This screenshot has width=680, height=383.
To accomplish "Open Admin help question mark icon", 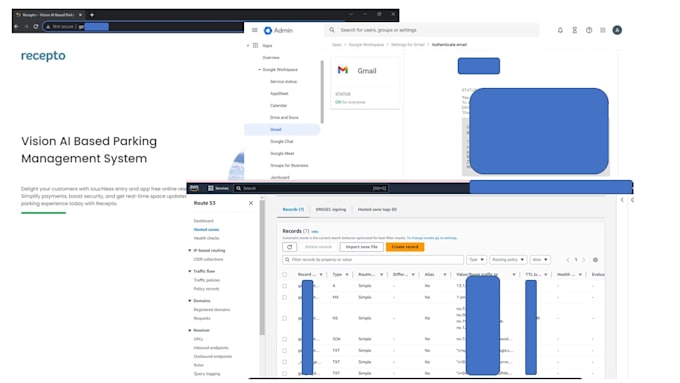I will (x=588, y=30).
